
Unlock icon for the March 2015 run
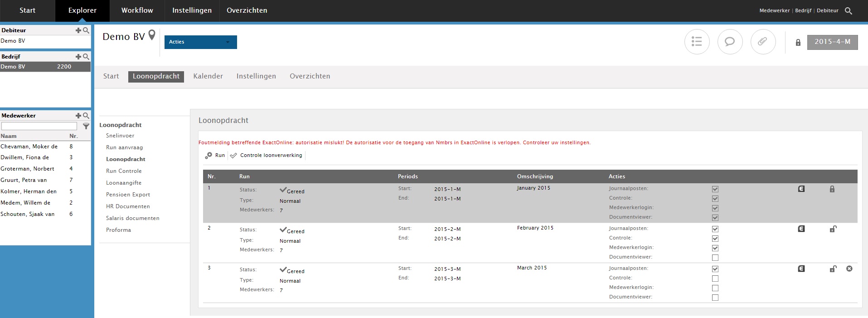(x=833, y=269)
